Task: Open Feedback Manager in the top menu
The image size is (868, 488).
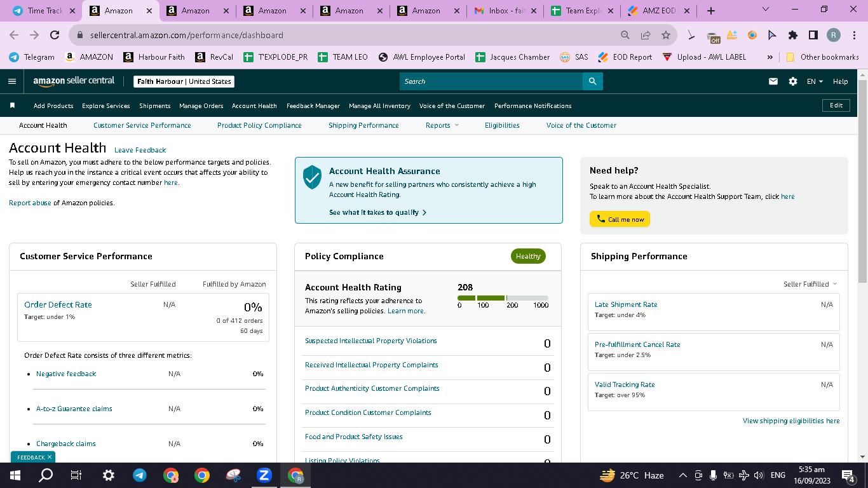Action: pos(313,105)
